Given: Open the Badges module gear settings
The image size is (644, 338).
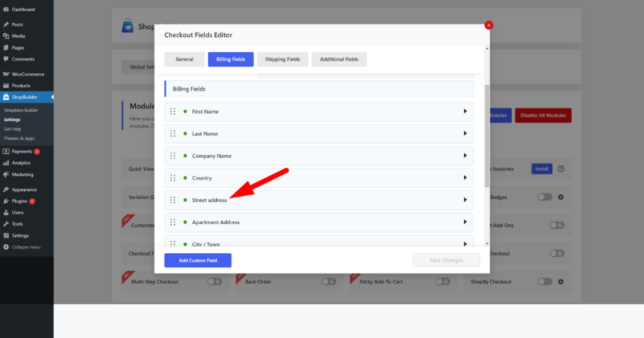Looking at the screenshot, I should click(x=560, y=197).
